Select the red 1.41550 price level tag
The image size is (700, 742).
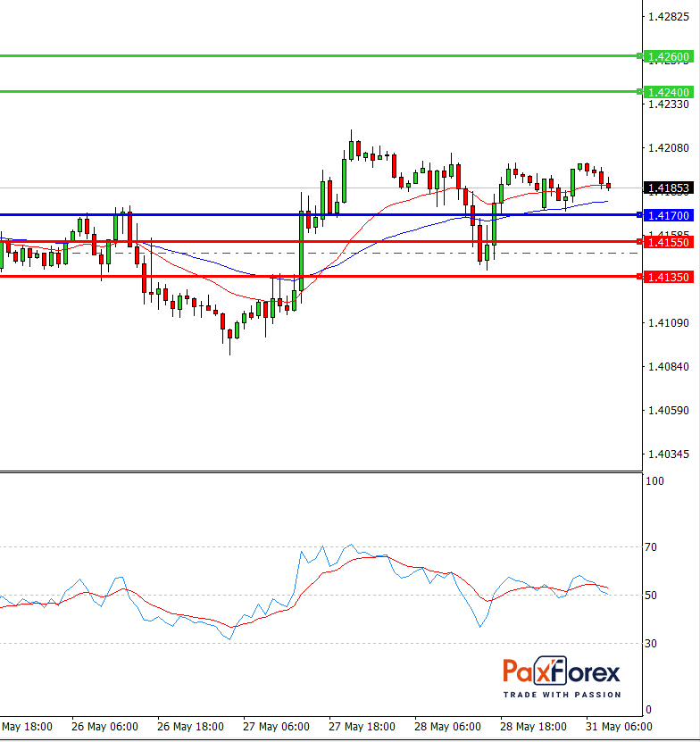668,242
